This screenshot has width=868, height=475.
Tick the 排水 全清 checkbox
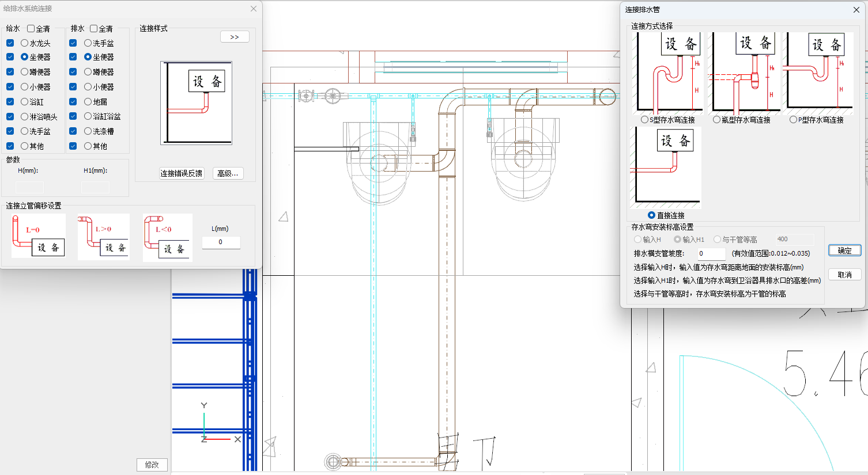[x=94, y=29]
